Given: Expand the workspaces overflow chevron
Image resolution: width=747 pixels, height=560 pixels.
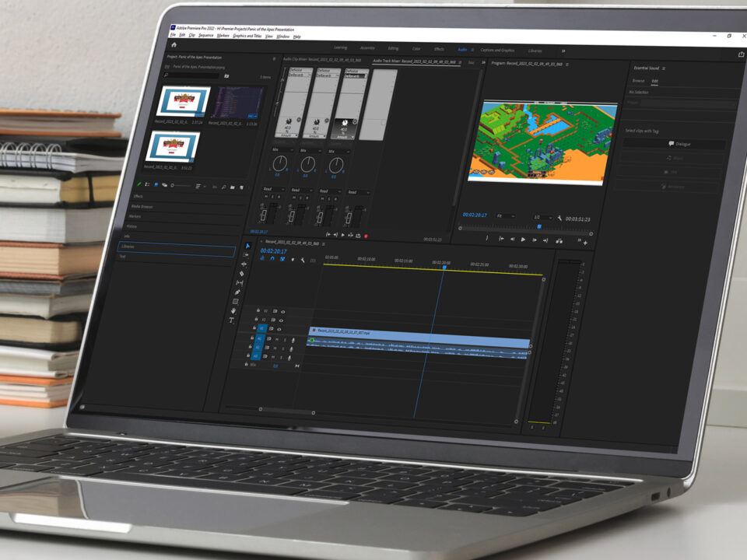Looking at the screenshot, I should tap(563, 51).
